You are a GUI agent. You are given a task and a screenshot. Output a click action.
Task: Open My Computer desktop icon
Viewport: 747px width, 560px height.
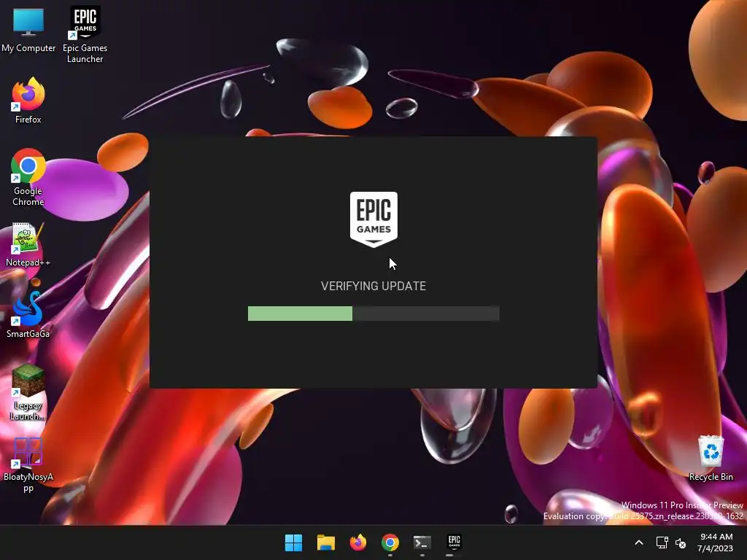point(28,29)
